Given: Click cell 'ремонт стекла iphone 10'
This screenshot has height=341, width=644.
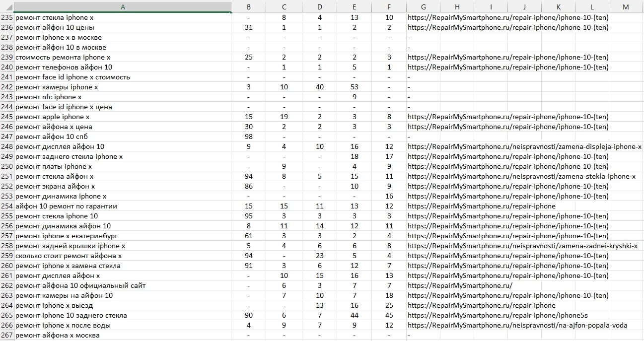Looking at the screenshot, I should [x=123, y=216].
